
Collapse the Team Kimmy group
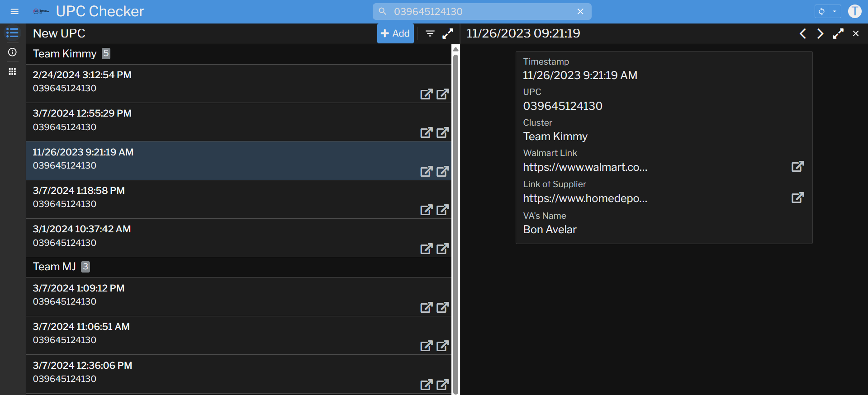click(65, 54)
